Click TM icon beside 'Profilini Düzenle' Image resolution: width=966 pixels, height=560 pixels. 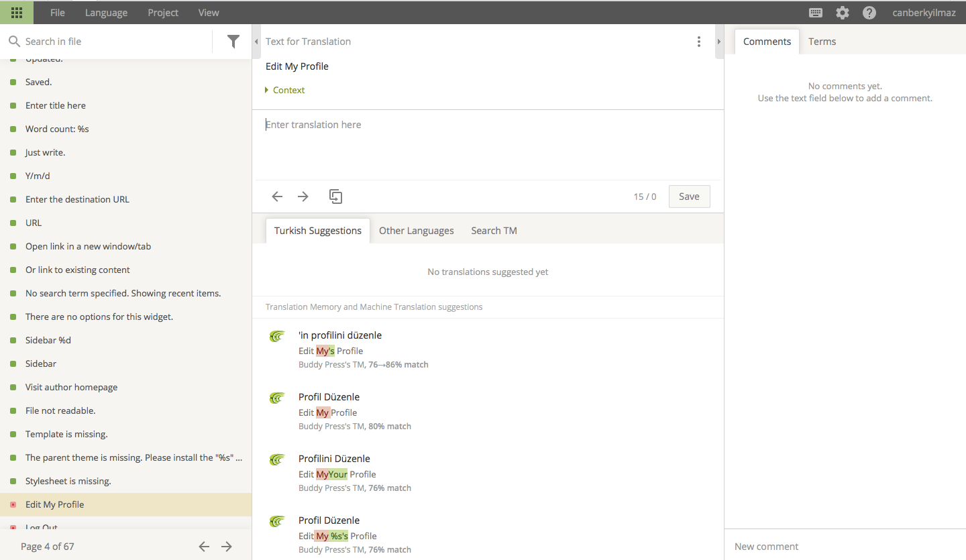pos(276,460)
